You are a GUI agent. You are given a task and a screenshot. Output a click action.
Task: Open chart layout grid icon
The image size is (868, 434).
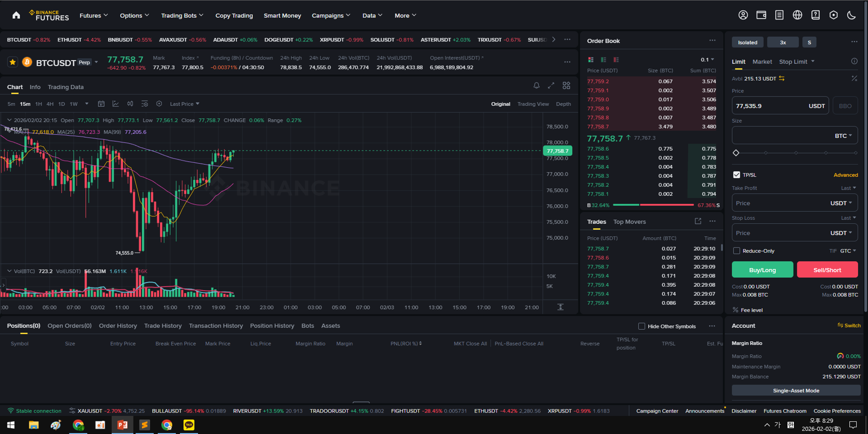(x=566, y=85)
